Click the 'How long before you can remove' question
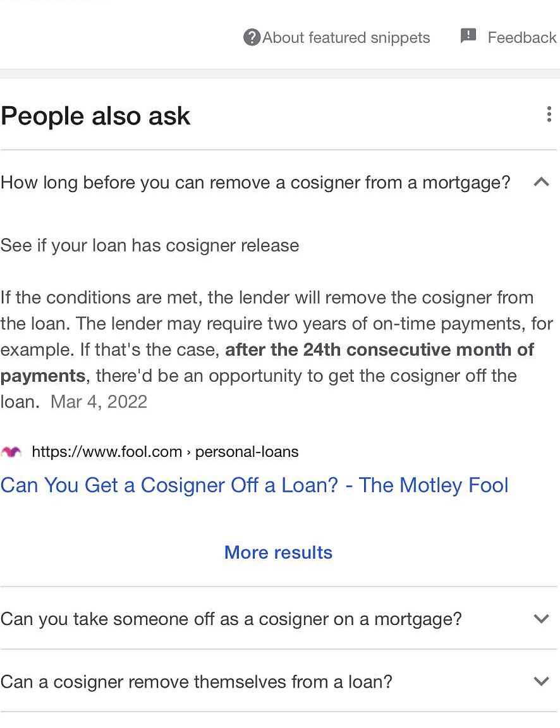 coord(255,183)
